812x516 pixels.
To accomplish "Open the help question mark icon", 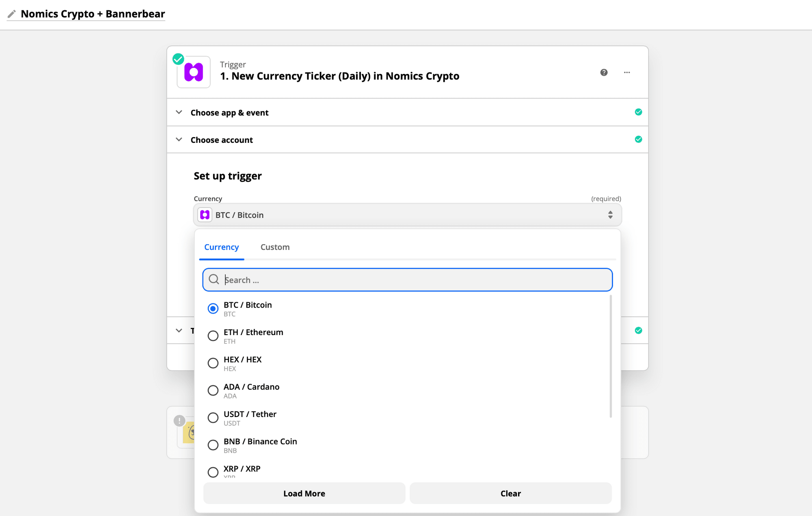I will coord(604,72).
